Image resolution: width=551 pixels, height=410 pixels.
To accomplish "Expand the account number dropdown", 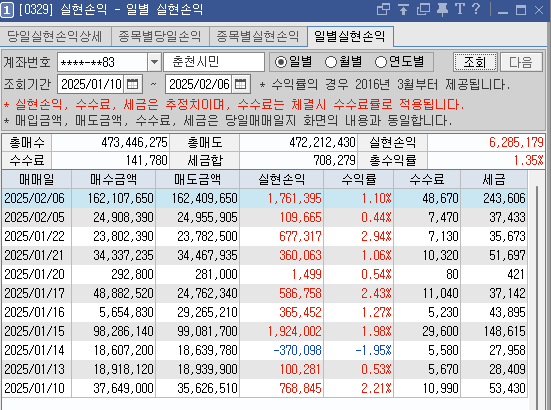I will pos(154,62).
